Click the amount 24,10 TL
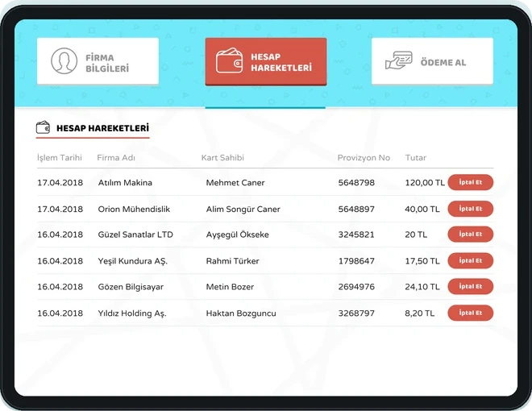The width and height of the screenshot is (532, 411). pyautogui.click(x=422, y=287)
